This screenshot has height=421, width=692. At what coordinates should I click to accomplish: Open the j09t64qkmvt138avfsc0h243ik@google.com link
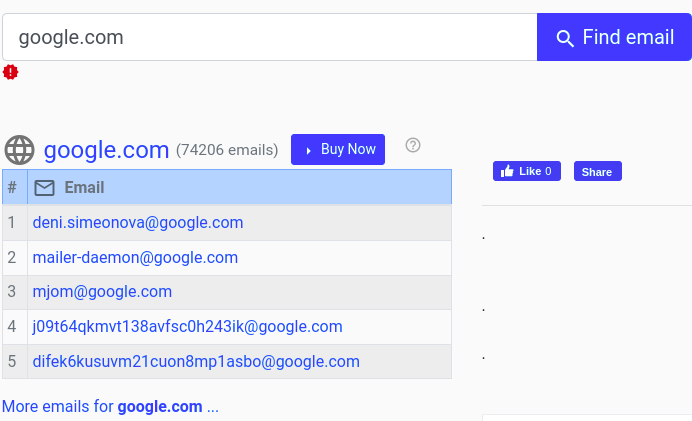click(187, 326)
